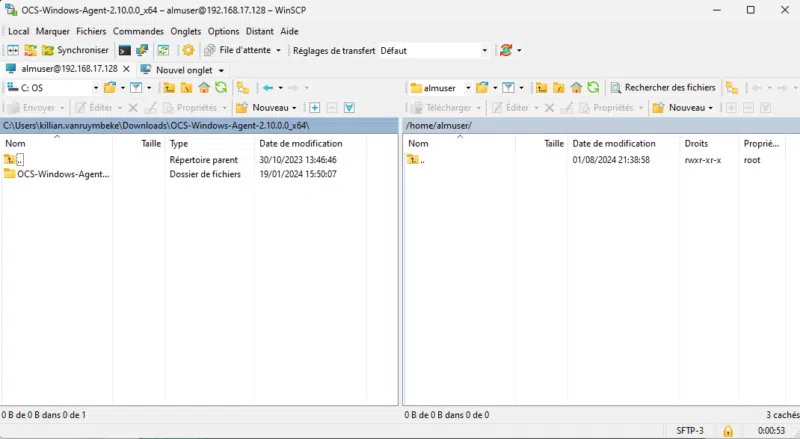This screenshot has height=439, width=800.
Task: Toggle the remote directory tree icon
Action: (x=732, y=88)
